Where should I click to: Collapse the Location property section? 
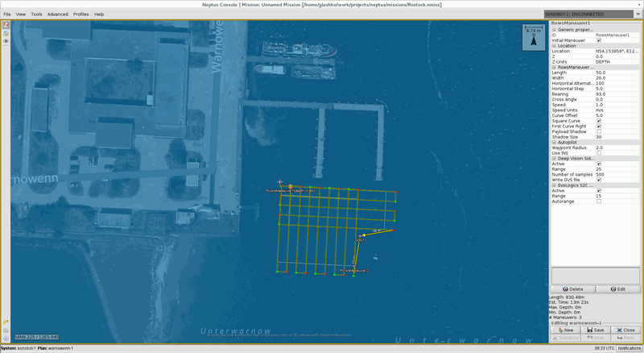(553, 46)
